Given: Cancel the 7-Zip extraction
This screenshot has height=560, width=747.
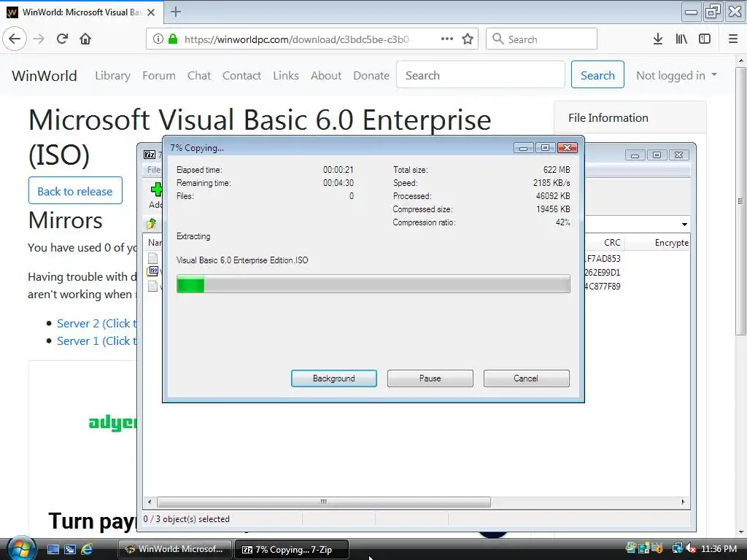Looking at the screenshot, I should (526, 378).
